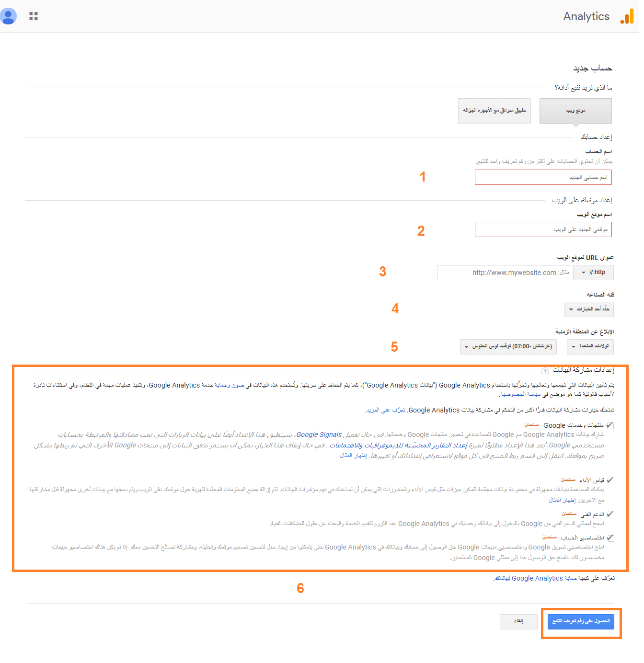
Task: Click the Cancel button
Action: pos(518,621)
